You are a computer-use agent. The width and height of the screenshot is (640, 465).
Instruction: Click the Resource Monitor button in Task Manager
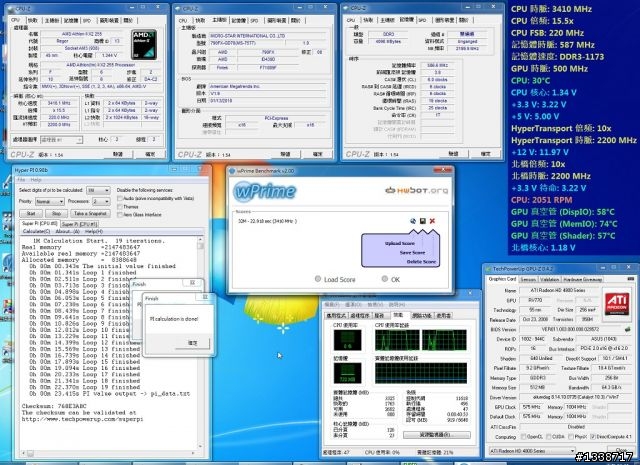[436, 435]
